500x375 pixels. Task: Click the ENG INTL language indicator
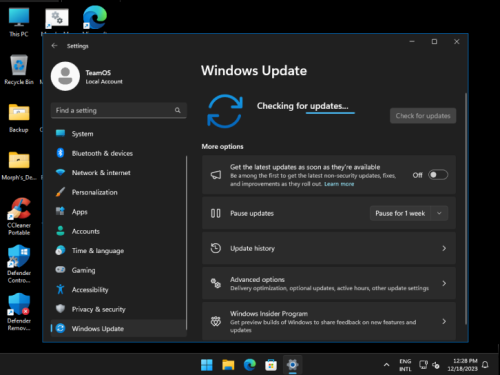pyautogui.click(x=405, y=365)
